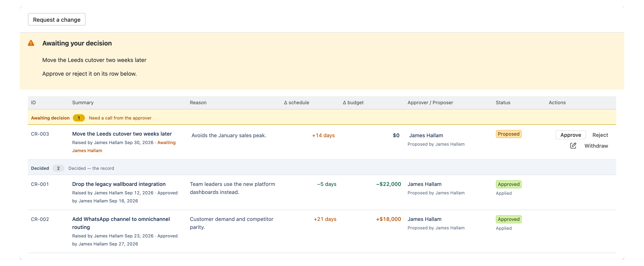Image resolution: width=644 pixels, height=266 pixels.
Task: Click 'Avoids the January sales peak.' reason
Action: pos(229,135)
